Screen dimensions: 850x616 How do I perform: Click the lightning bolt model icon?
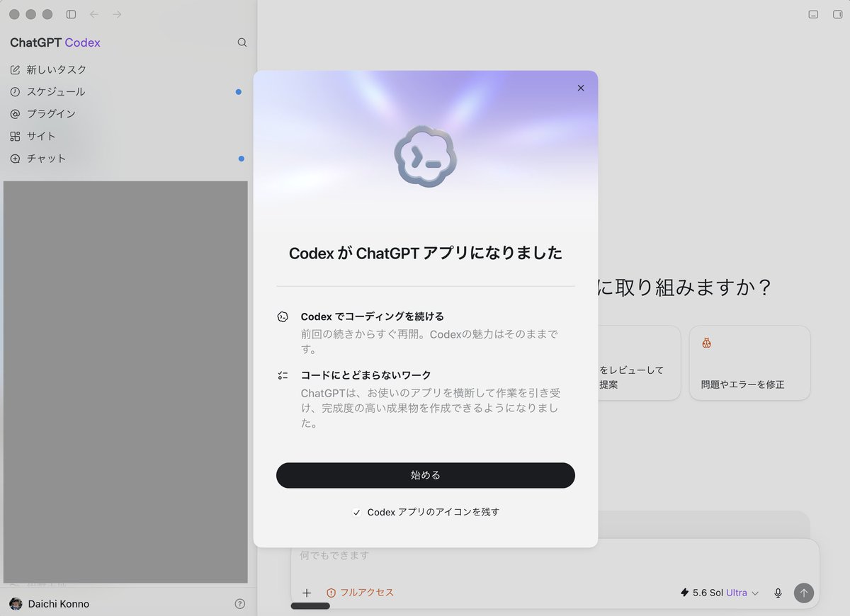tap(684, 593)
